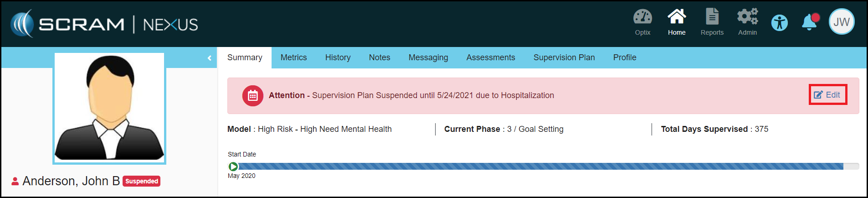
Task: Open the notifications bell
Action: pos(809,22)
